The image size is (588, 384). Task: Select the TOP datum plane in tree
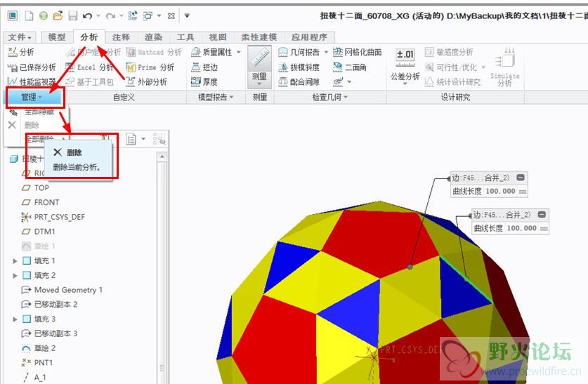pyautogui.click(x=36, y=187)
